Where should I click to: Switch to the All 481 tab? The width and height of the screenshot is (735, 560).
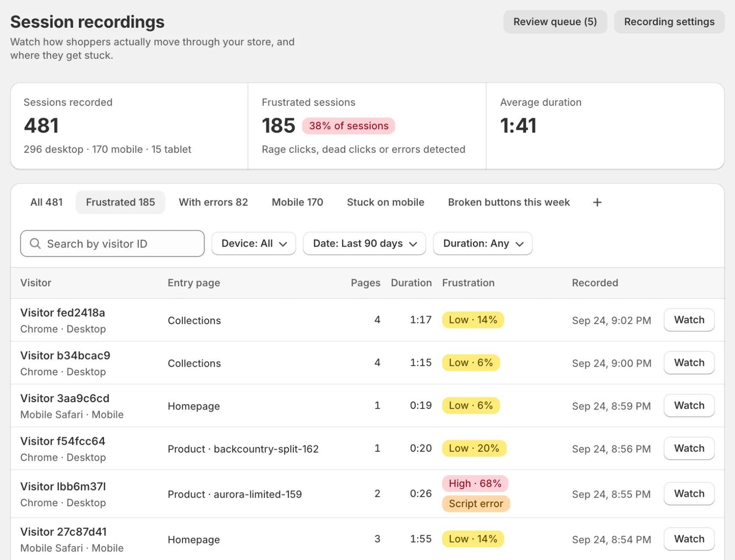click(x=46, y=202)
